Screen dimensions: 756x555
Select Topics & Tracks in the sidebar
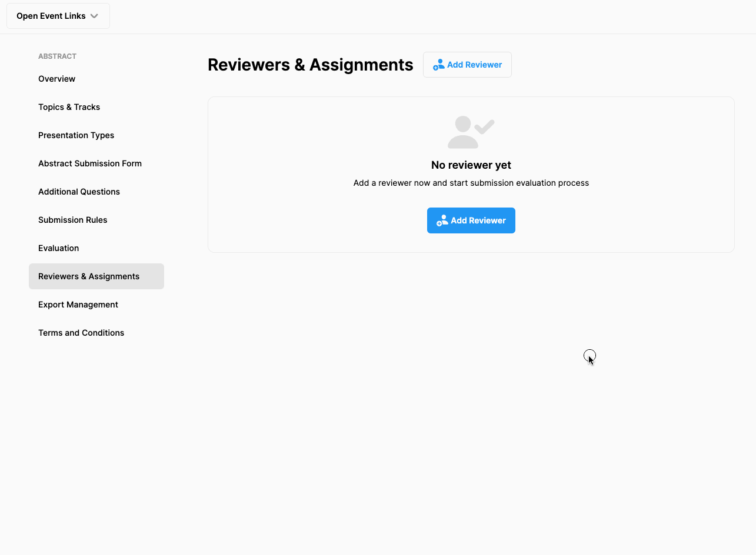click(x=69, y=107)
